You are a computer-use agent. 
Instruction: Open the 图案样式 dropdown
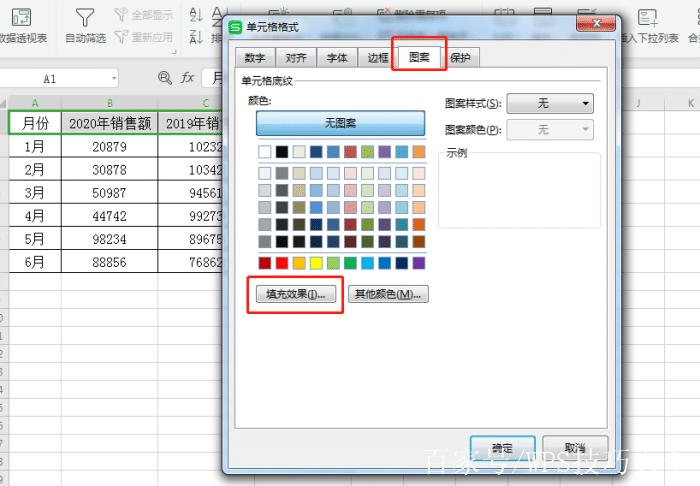pos(550,104)
